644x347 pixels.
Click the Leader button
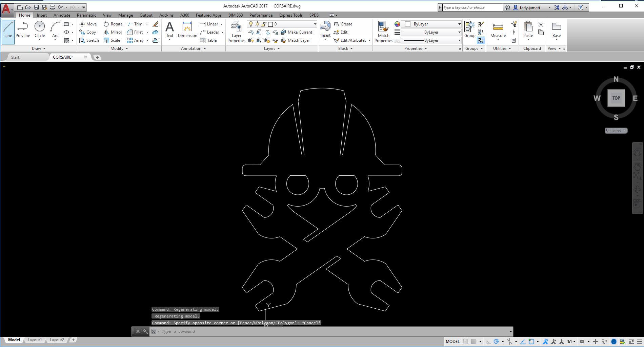click(x=209, y=32)
